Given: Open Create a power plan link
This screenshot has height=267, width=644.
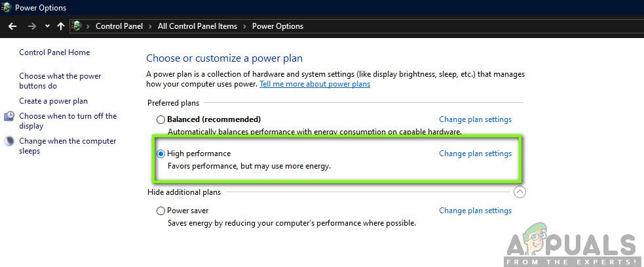Looking at the screenshot, I should click(53, 101).
